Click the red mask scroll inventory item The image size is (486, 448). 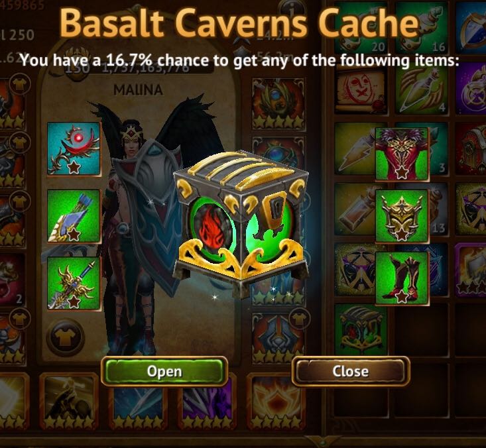tap(361, 91)
